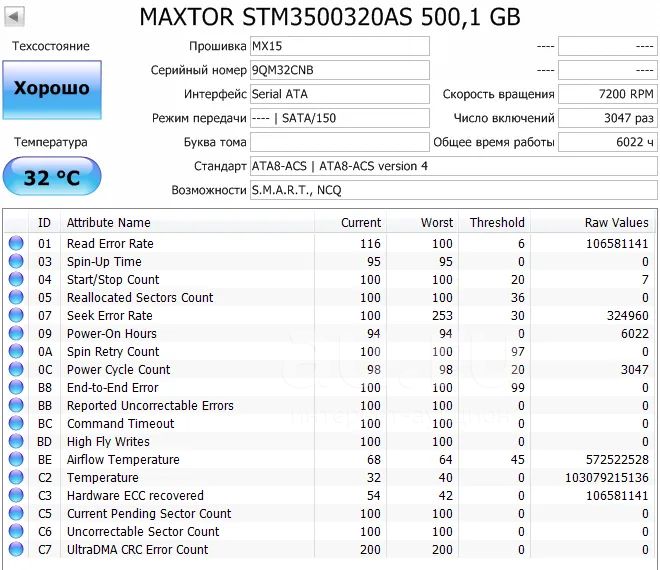
Task: Click current value 116 for Read Error Rate
Action: (x=370, y=243)
